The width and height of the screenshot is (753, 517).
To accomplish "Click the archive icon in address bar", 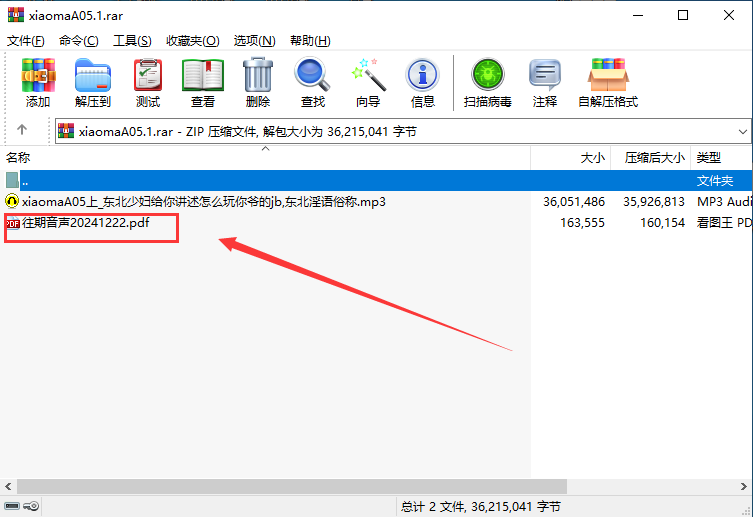I will (x=66, y=131).
